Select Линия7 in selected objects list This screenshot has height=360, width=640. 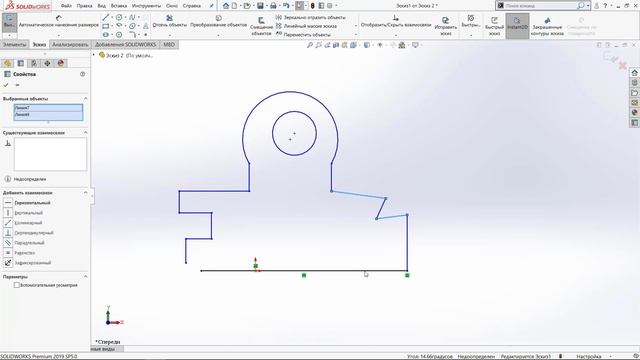pos(48,108)
